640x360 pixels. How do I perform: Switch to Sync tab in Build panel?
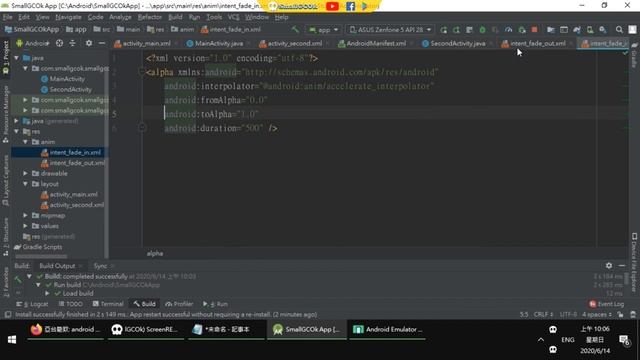[100, 266]
